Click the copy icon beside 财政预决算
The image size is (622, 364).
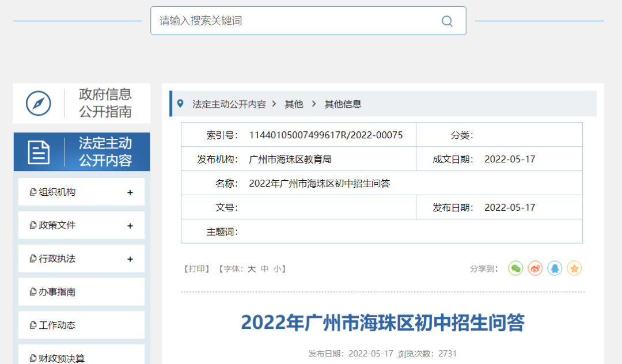(x=33, y=358)
